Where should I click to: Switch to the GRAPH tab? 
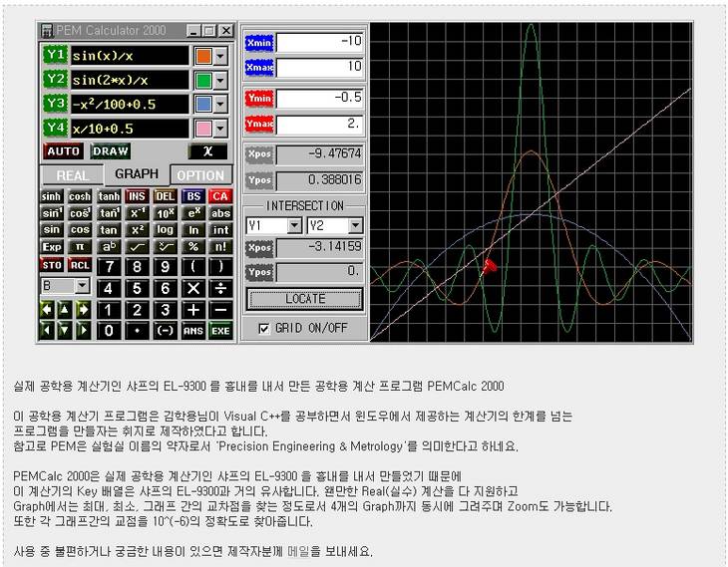tap(137, 174)
